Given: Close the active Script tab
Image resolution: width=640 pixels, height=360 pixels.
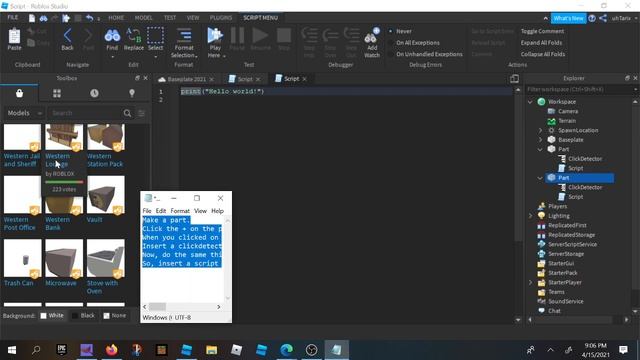Looking at the screenshot, I should point(304,79).
